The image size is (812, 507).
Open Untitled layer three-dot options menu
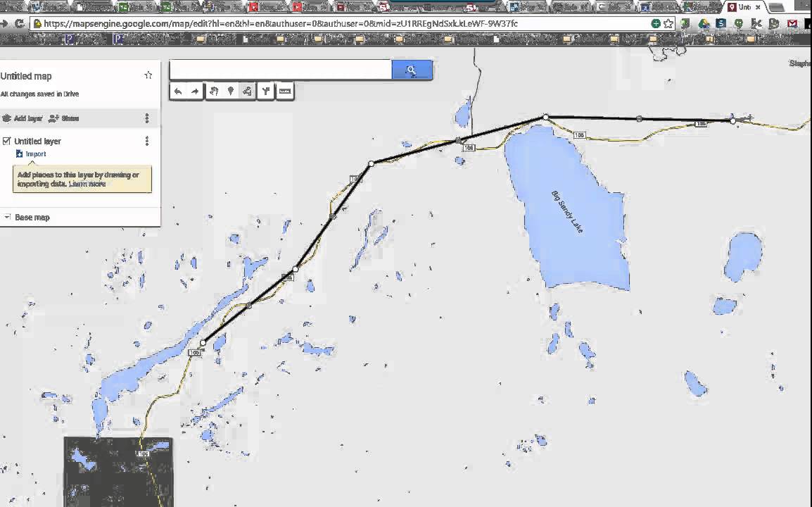(147, 141)
